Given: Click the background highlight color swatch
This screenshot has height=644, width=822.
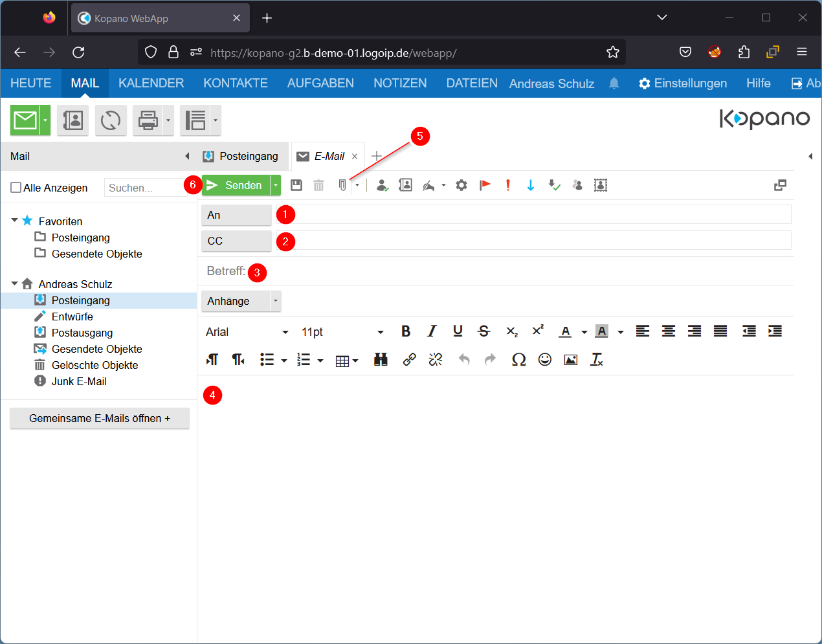Looking at the screenshot, I should click(x=602, y=331).
